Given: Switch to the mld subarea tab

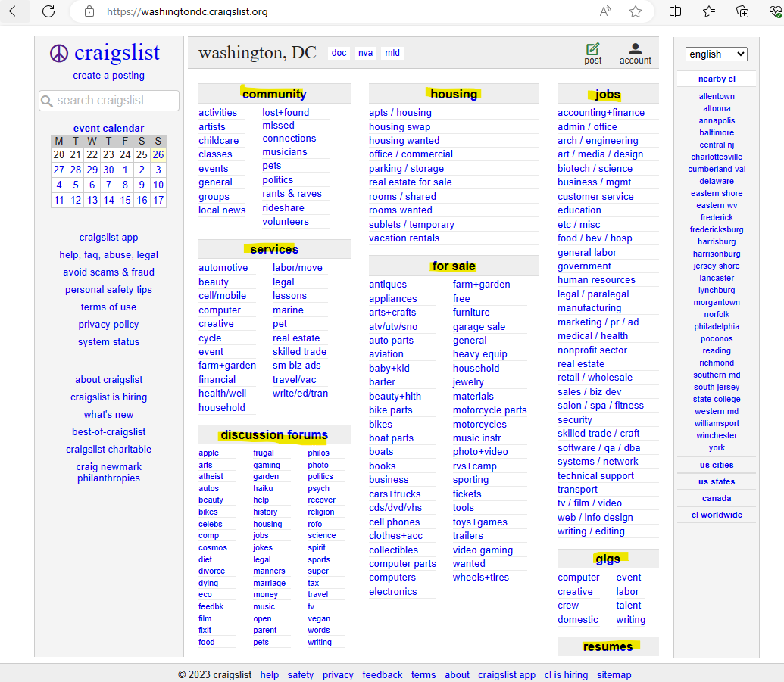Looking at the screenshot, I should 392,53.
